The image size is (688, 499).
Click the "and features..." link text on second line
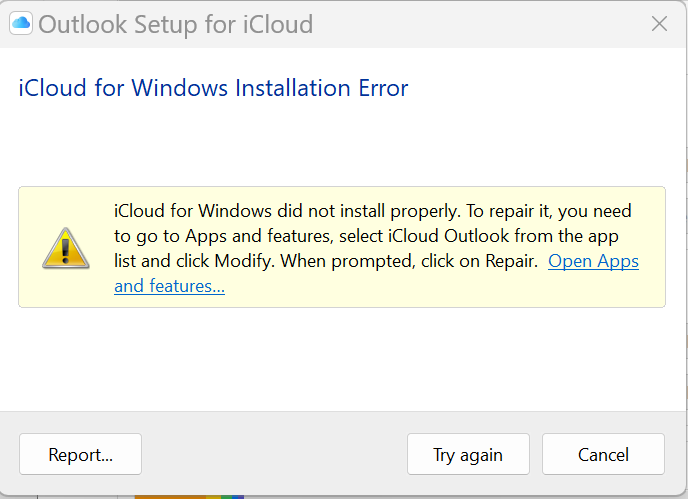[169, 286]
